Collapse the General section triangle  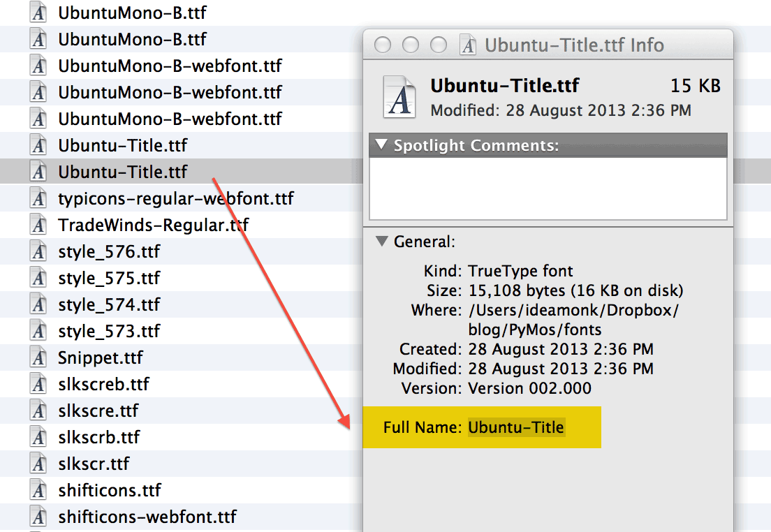[381, 242]
